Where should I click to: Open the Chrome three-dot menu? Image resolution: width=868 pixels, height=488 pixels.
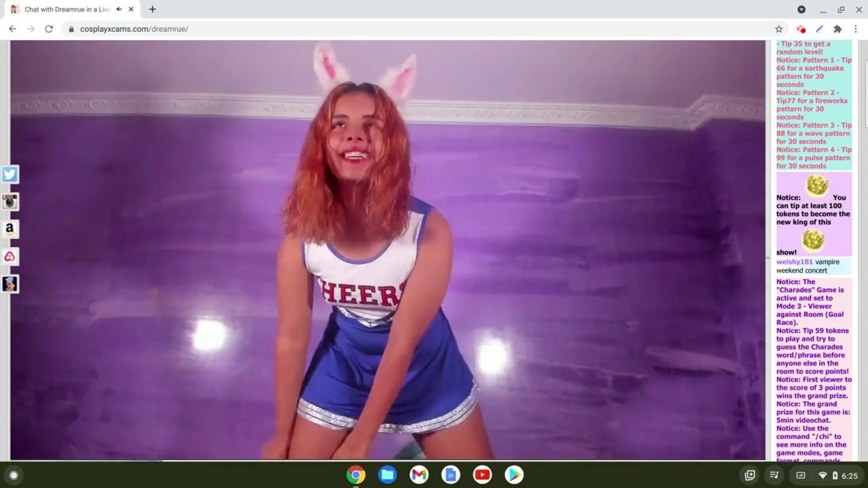click(x=856, y=29)
